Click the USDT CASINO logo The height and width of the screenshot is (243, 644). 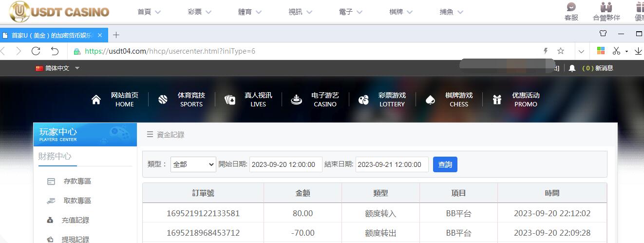point(59,12)
